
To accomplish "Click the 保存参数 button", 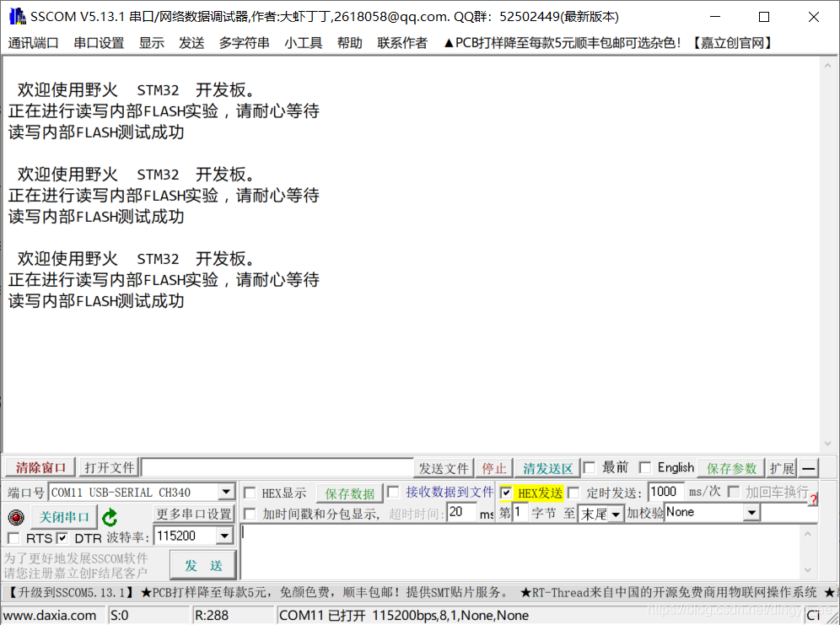I will pyautogui.click(x=731, y=469).
